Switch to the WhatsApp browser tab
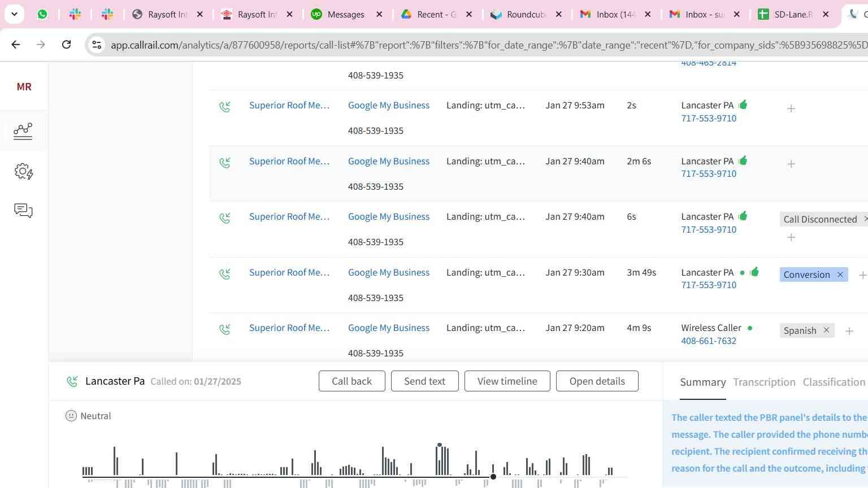This screenshot has height=488, width=868. coord(42,14)
